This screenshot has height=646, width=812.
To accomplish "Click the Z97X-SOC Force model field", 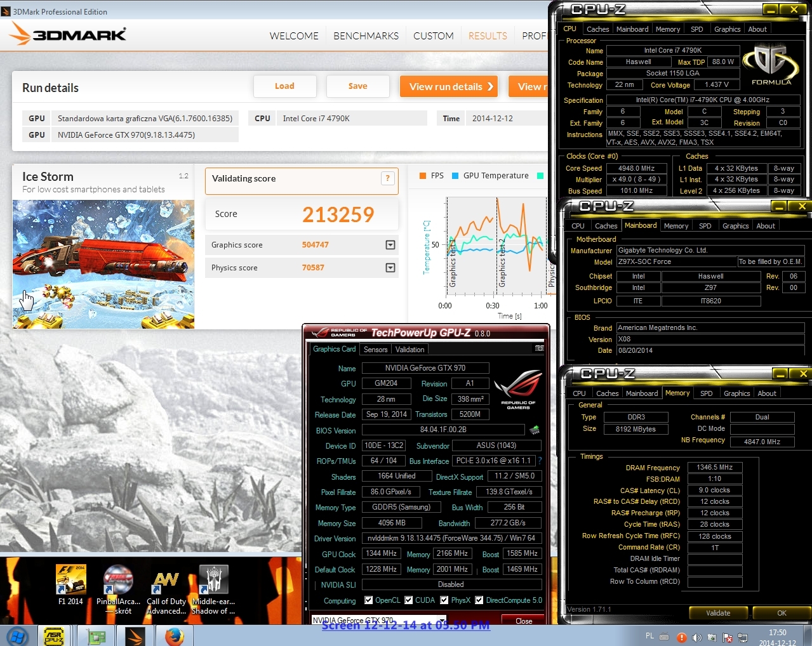I will (x=677, y=262).
